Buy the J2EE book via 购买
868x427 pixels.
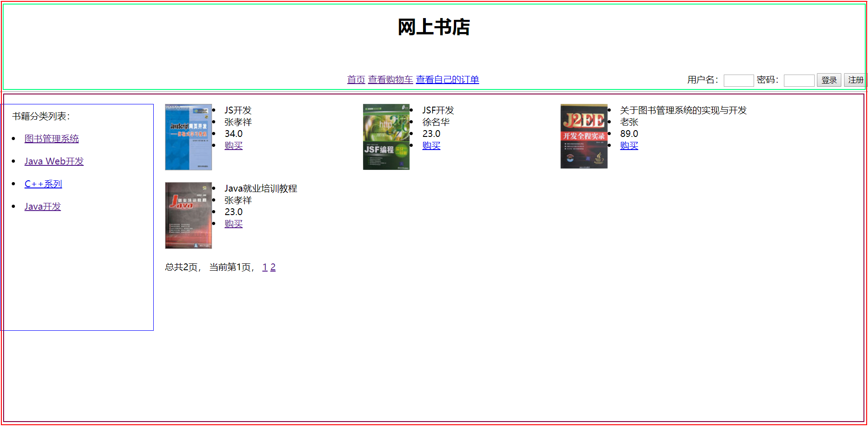[x=629, y=145]
